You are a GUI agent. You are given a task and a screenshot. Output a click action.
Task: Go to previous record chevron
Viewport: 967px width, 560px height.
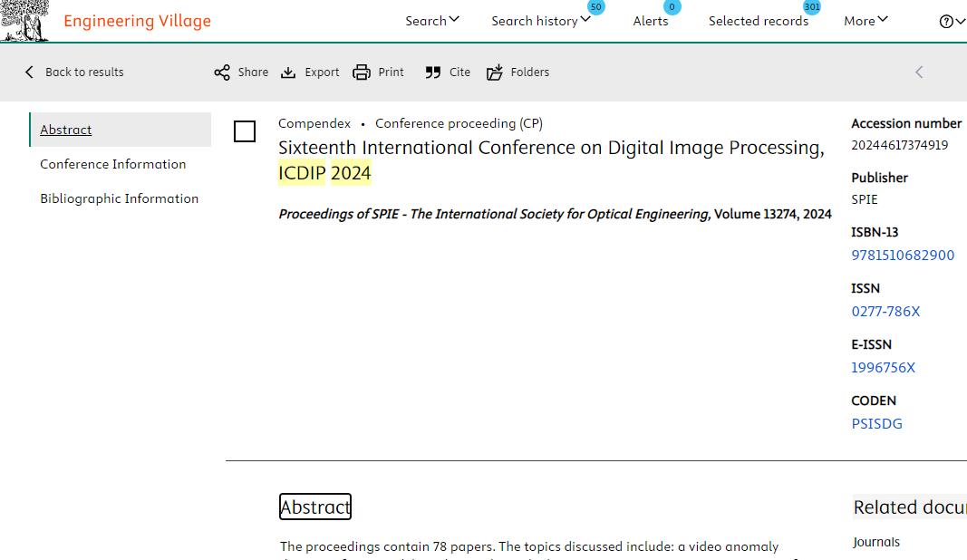pos(919,72)
